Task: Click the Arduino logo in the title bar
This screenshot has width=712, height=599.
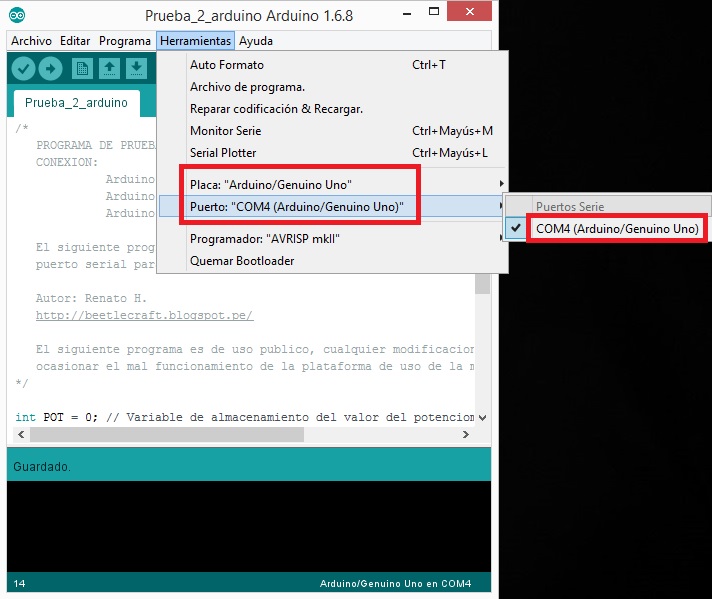Action: click(17, 15)
